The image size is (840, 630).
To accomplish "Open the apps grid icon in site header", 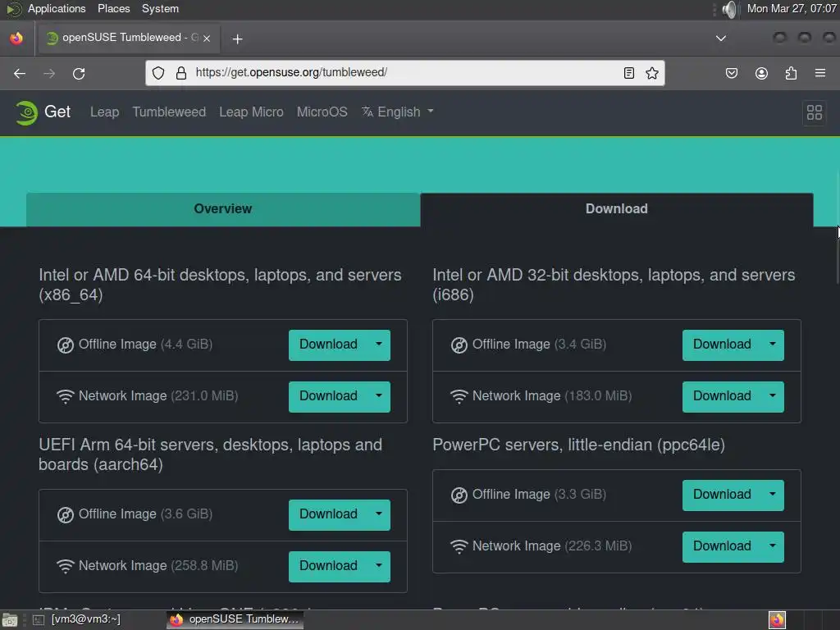I will 815,112.
